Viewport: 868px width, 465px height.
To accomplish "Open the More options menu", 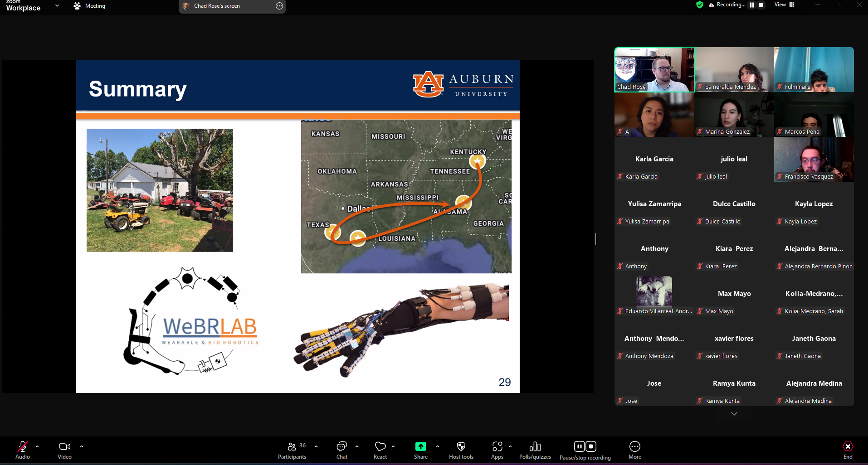I will tap(634, 450).
